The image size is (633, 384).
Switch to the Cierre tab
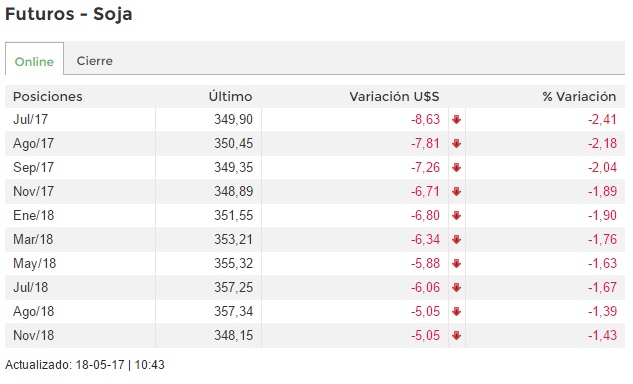click(94, 61)
